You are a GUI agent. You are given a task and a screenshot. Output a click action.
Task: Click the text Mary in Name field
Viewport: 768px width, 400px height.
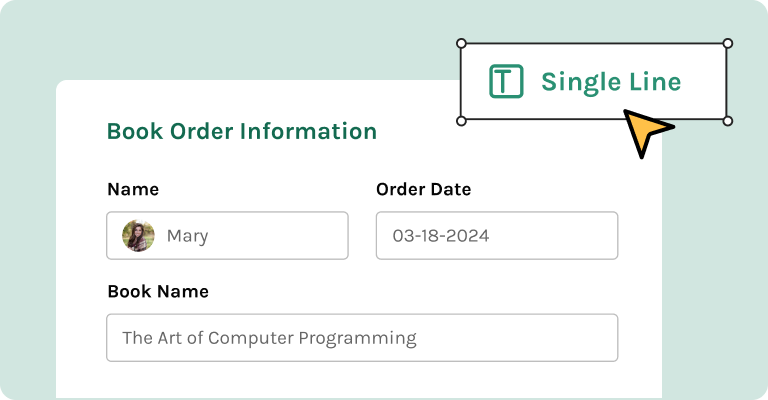click(188, 236)
